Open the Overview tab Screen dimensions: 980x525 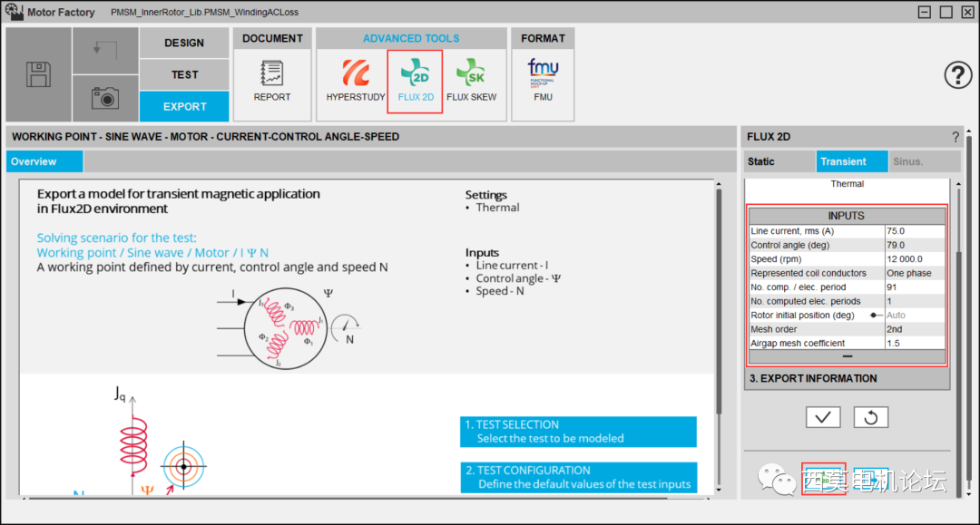click(x=44, y=161)
